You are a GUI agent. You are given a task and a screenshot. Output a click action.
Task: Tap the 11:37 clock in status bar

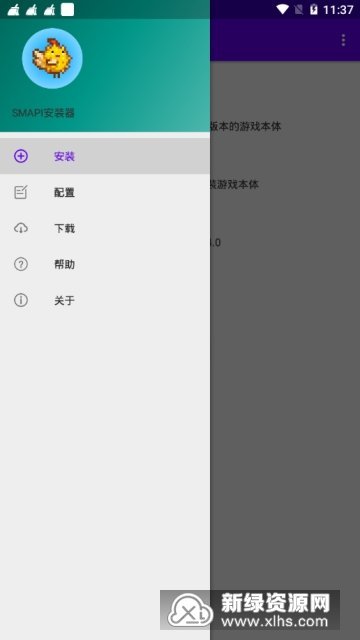[338, 9]
